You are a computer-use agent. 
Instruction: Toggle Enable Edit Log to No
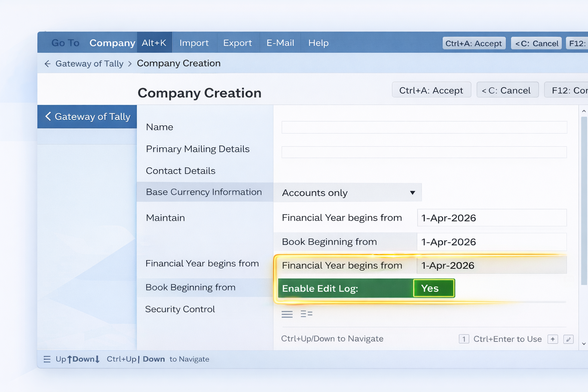pos(433,288)
